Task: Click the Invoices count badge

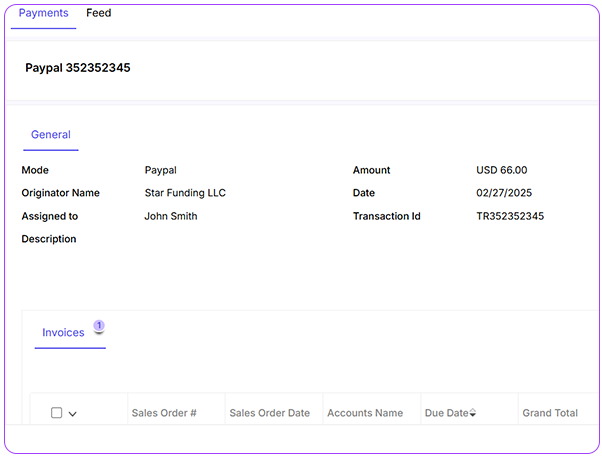Action: click(99, 326)
